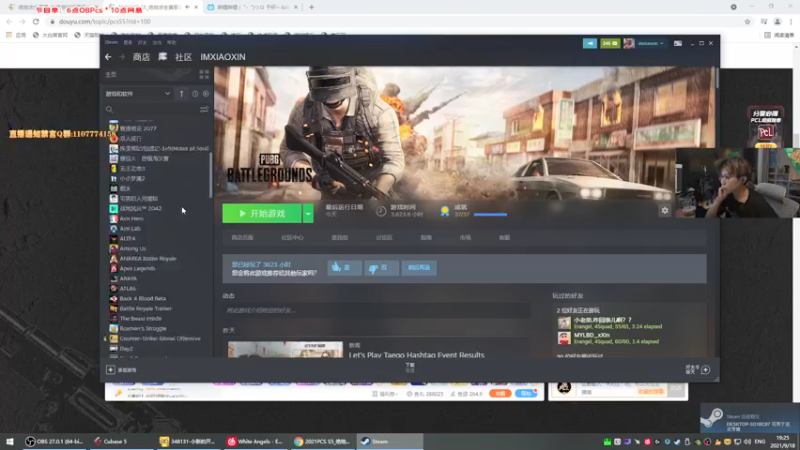Select ANAREA Battle Royale in game list
Screen dimensions: 800x450
coord(147,259)
